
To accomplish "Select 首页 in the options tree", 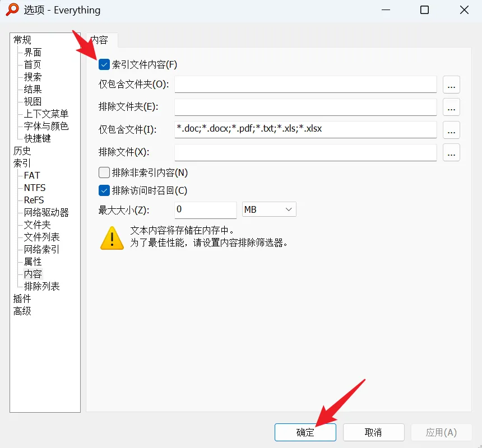I will click(33, 64).
